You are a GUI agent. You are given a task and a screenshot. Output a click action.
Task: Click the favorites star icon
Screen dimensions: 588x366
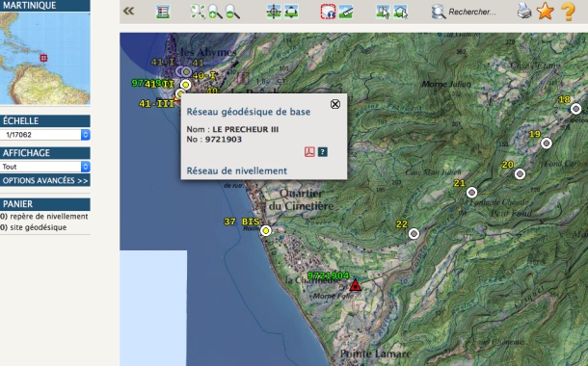(x=546, y=11)
